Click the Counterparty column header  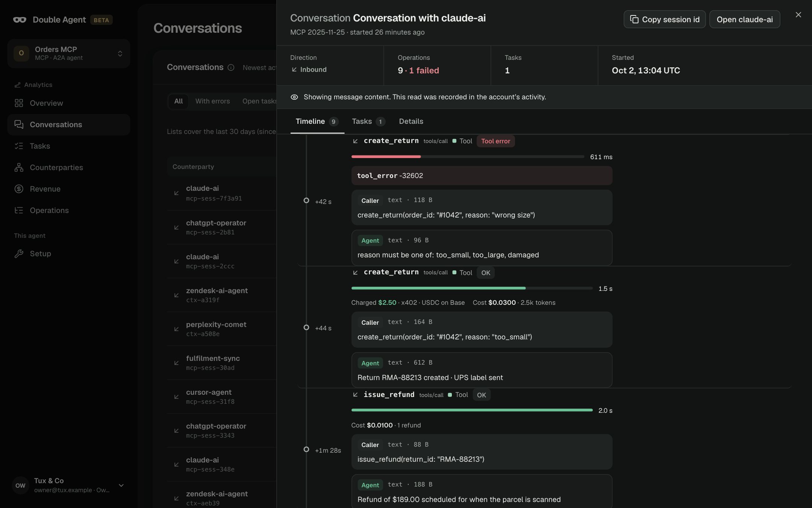193,167
